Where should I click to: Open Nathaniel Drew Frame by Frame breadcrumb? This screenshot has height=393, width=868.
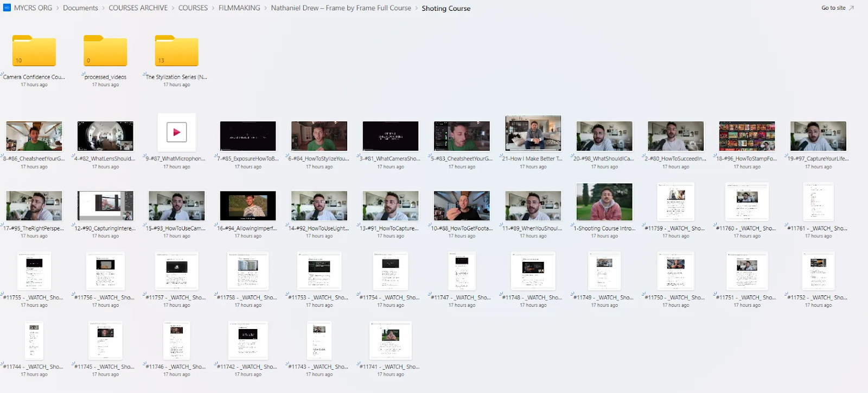point(341,8)
